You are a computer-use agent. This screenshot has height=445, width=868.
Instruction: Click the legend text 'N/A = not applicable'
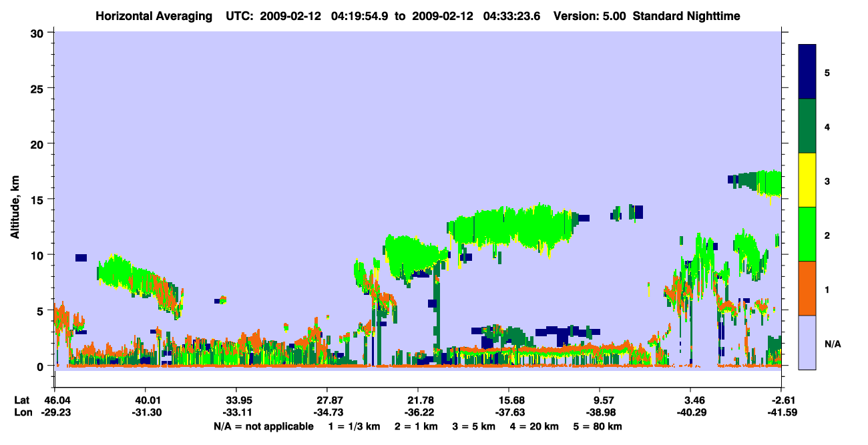[263, 426]
